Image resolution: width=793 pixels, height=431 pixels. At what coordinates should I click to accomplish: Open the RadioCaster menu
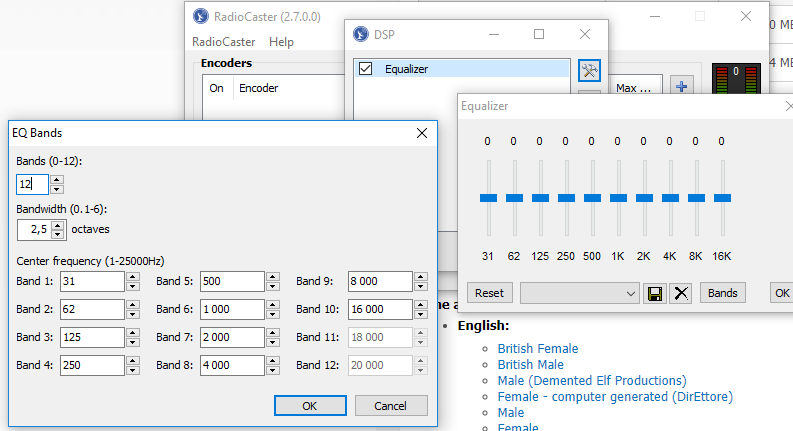pyautogui.click(x=224, y=42)
